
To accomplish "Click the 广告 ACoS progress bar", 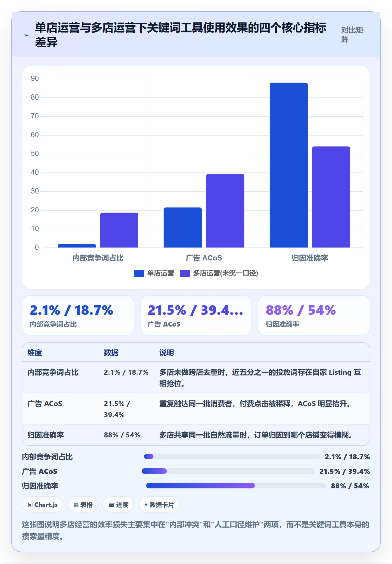I will click(228, 471).
